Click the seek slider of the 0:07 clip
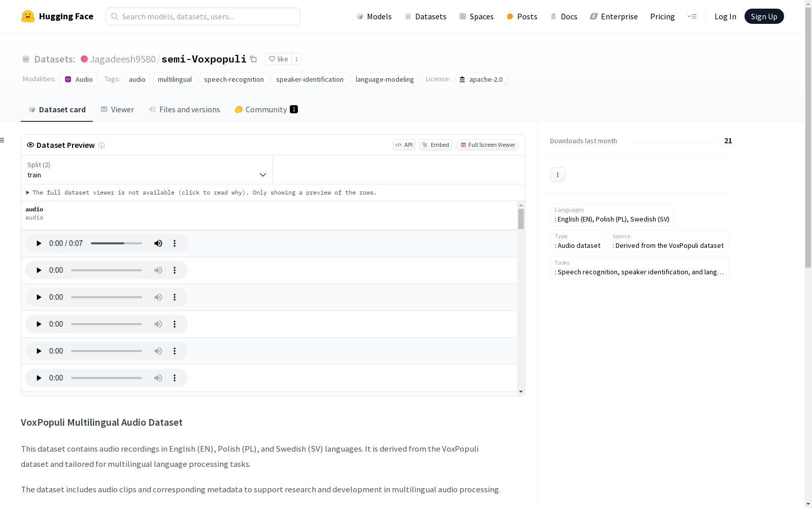This screenshot has height=508, width=812. coord(116,243)
